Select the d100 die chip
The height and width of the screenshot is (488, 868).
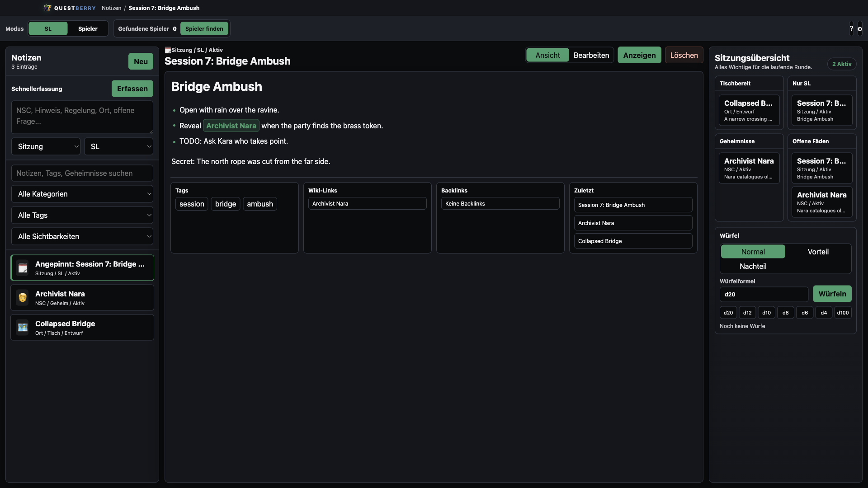click(x=843, y=313)
